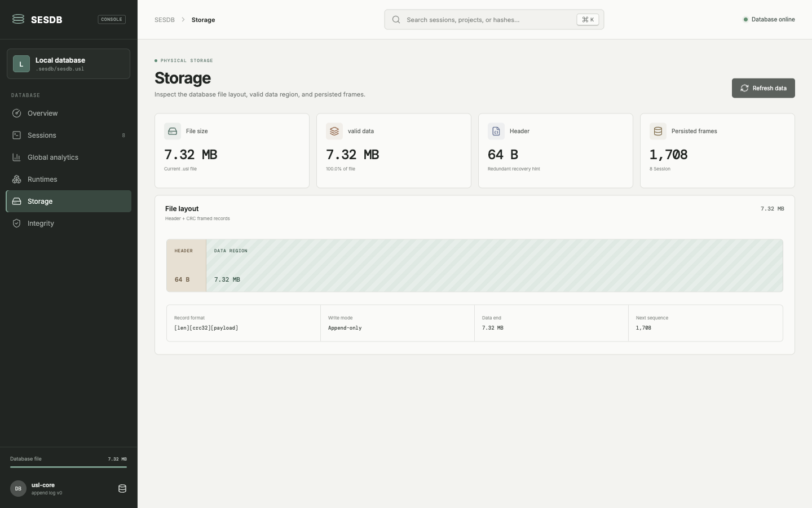Image resolution: width=812 pixels, height=508 pixels.
Task: Click the Sessions terminal icon in sidebar
Action: pyautogui.click(x=17, y=135)
